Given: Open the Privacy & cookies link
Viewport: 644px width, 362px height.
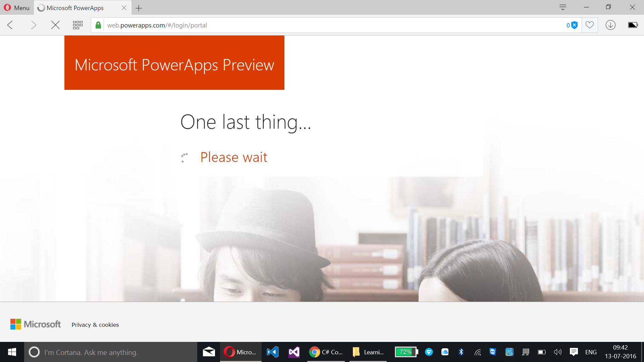Looking at the screenshot, I should [95, 325].
